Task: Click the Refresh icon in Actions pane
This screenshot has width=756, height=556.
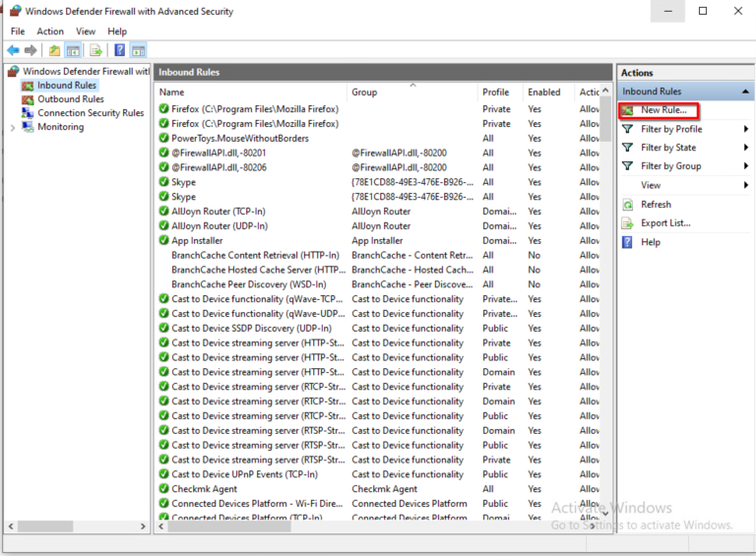Action: tap(628, 205)
